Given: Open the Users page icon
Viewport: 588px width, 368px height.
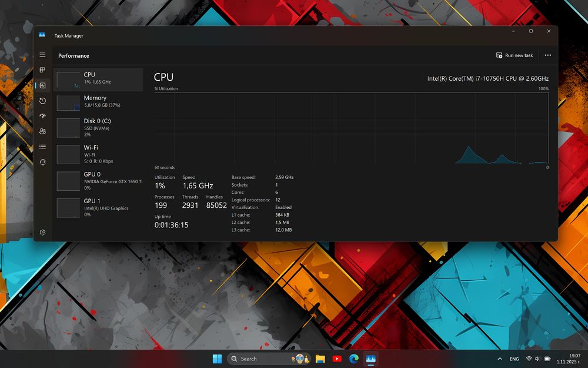Looking at the screenshot, I should 42,131.
